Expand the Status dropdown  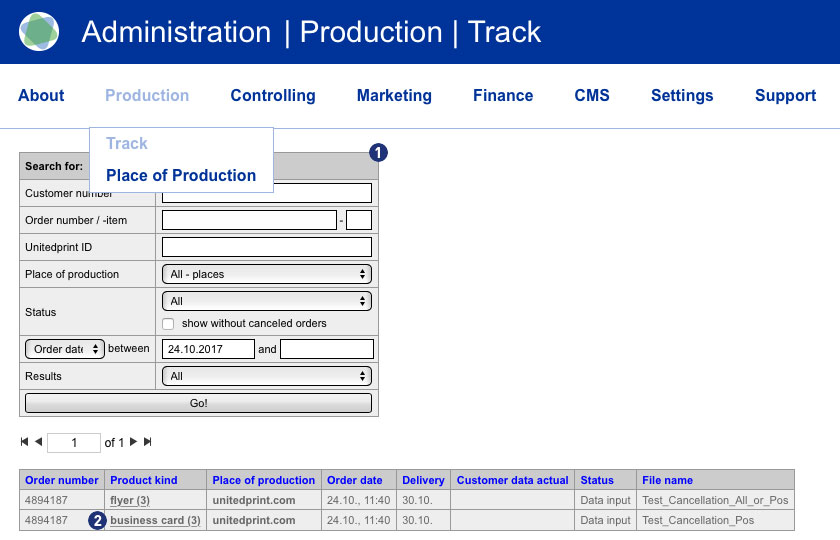[x=266, y=301]
